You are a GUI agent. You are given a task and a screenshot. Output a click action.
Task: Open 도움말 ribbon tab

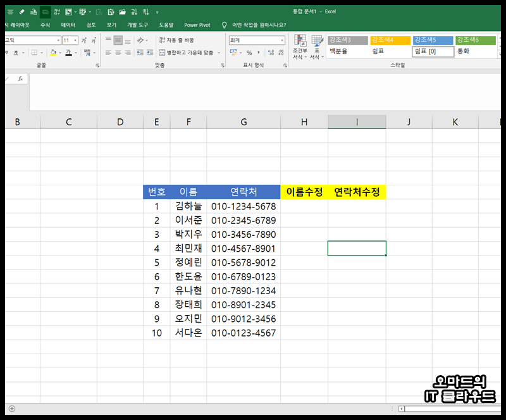click(x=166, y=25)
